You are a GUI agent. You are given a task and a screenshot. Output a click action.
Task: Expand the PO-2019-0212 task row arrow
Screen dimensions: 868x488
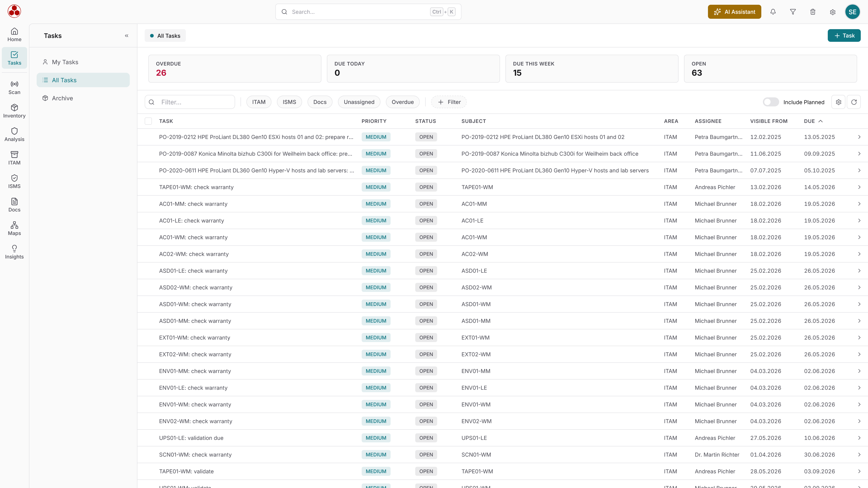pyautogui.click(x=859, y=137)
